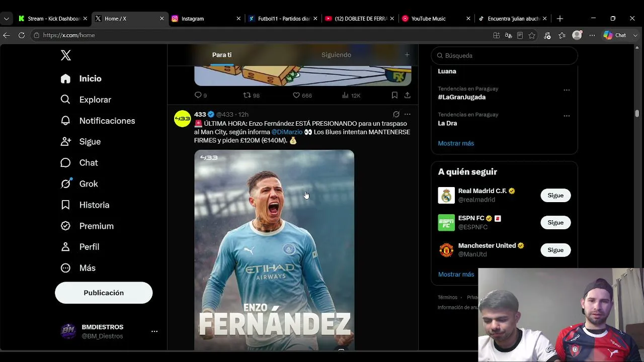
Task: Open the Enzo Fernández post image
Action: point(274,250)
